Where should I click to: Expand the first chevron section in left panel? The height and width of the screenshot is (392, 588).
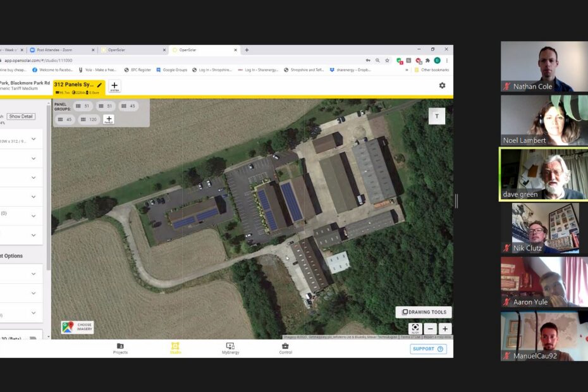[34, 139]
